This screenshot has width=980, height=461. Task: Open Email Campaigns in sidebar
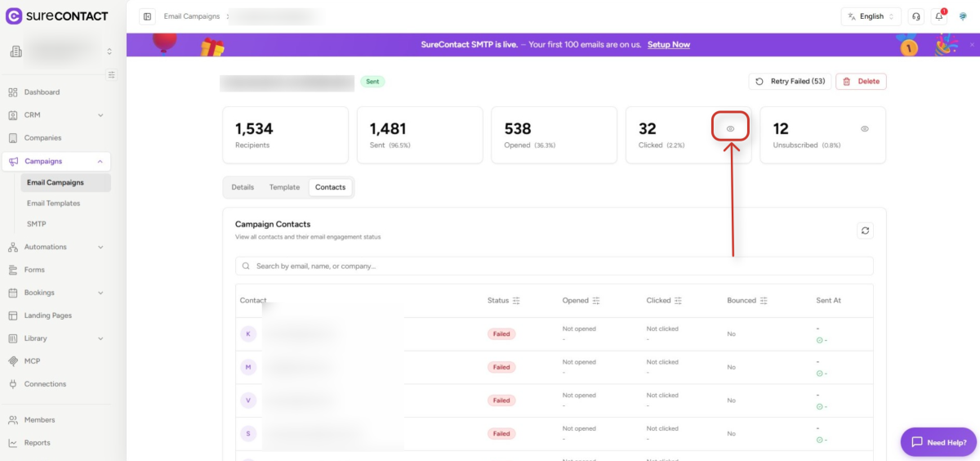65,182
